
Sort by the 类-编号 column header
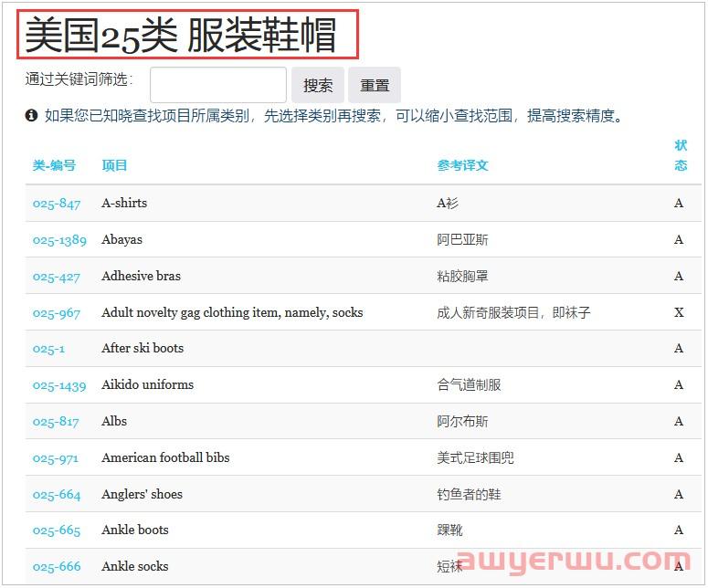tap(54, 165)
